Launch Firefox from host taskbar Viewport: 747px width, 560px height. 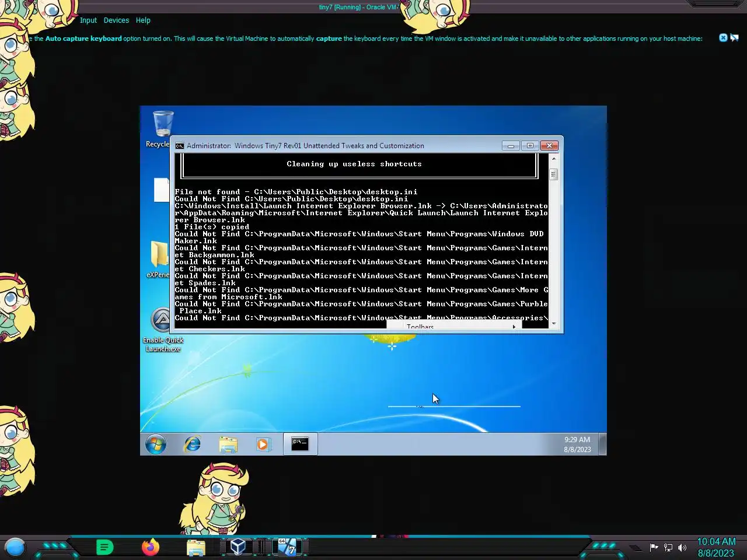coord(151,547)
